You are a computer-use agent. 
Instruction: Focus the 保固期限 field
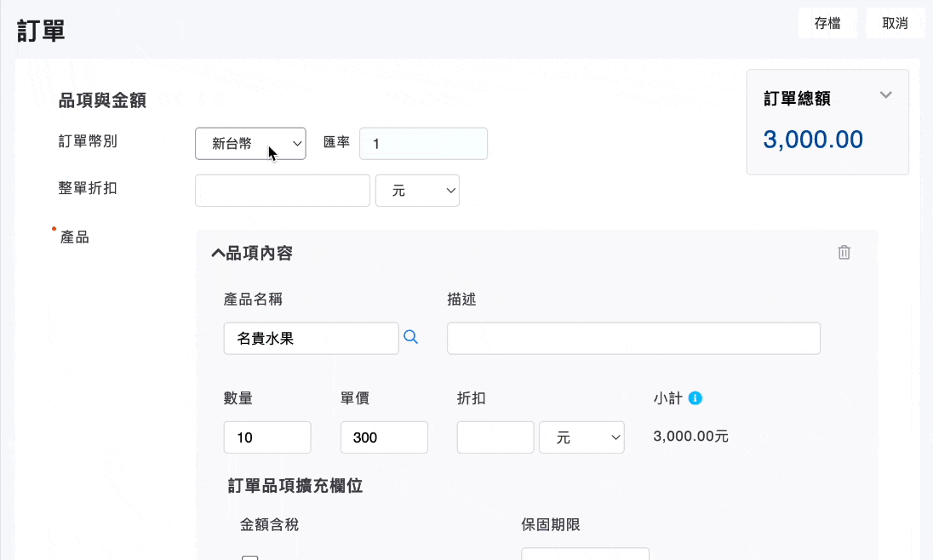point(585,554)
